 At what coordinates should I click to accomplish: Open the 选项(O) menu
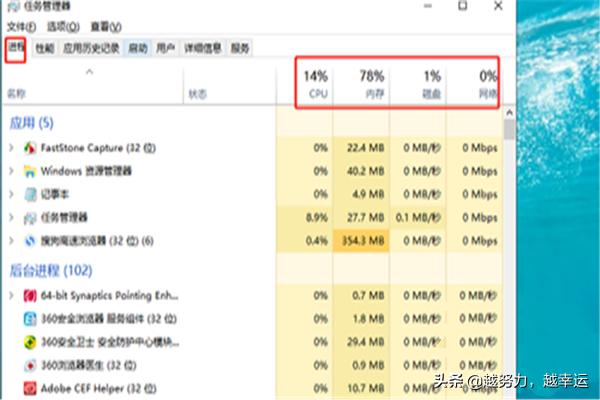(63, 26)
